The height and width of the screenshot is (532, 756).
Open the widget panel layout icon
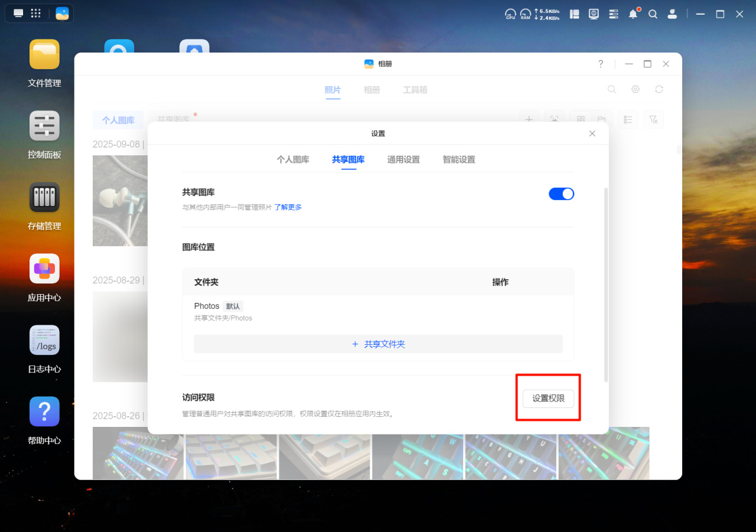(x=574, y=14)
